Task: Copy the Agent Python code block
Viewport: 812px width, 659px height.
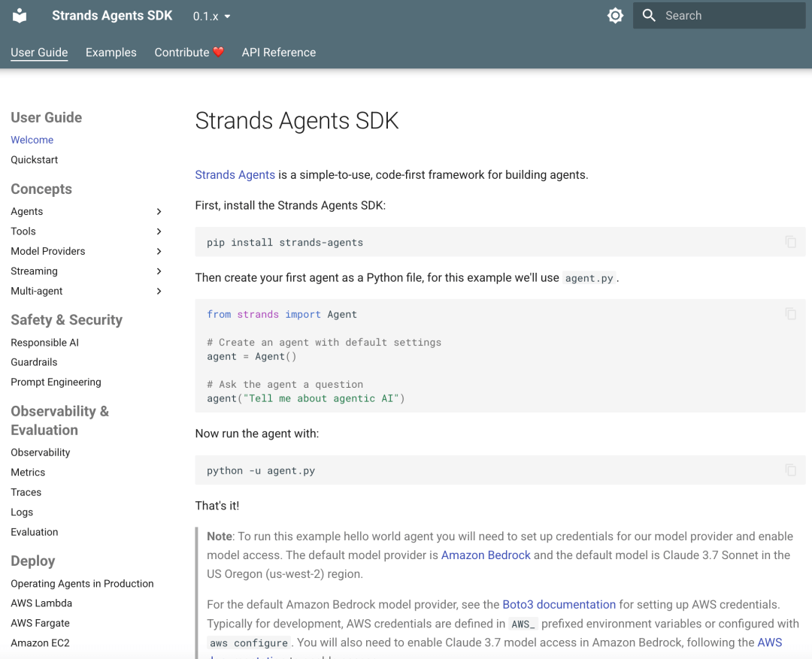Action: 790,314
